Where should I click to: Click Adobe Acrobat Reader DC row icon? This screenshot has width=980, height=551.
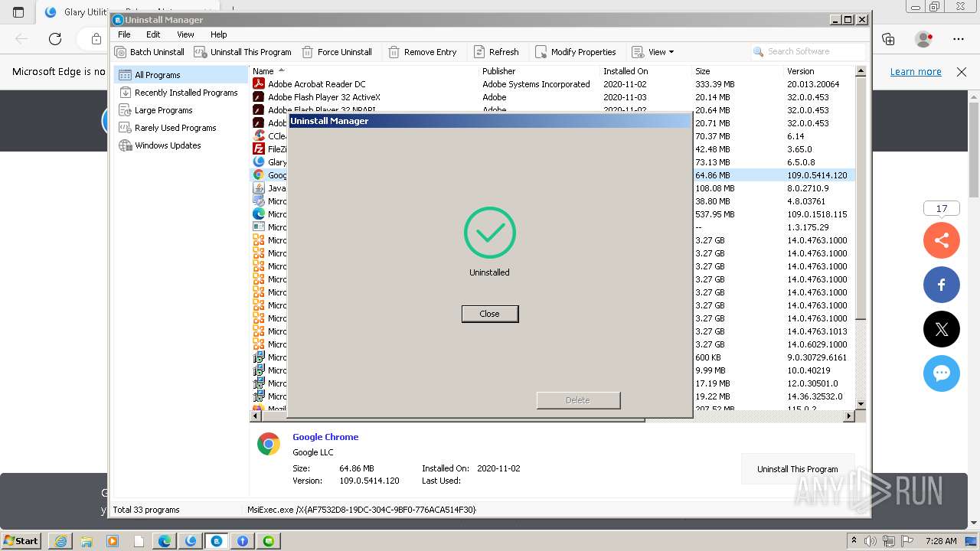259,84
